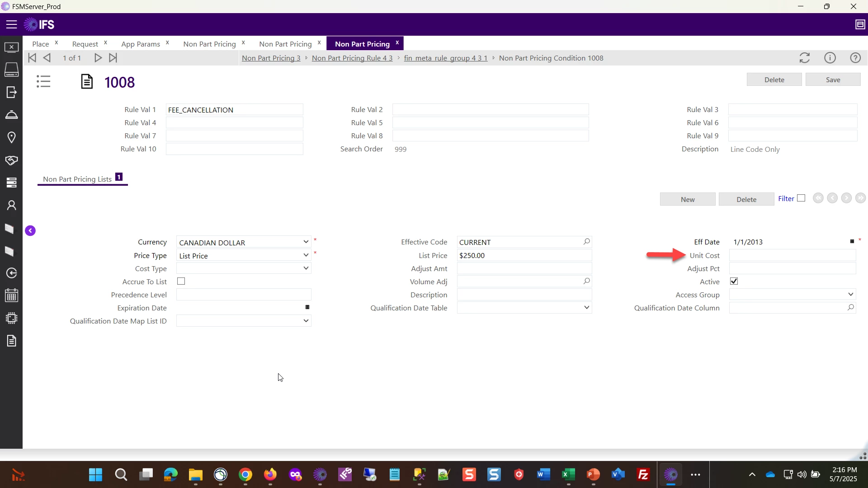The height and width of the screenshot is (488, 868).
Task: Open Google Chrome from the taskbar
Action: tap(245, 475)
